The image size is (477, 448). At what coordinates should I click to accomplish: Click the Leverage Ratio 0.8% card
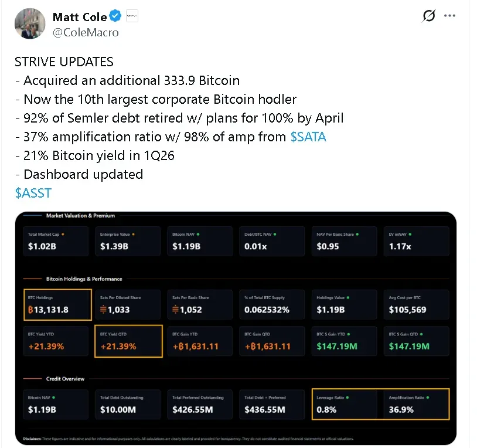345,404
